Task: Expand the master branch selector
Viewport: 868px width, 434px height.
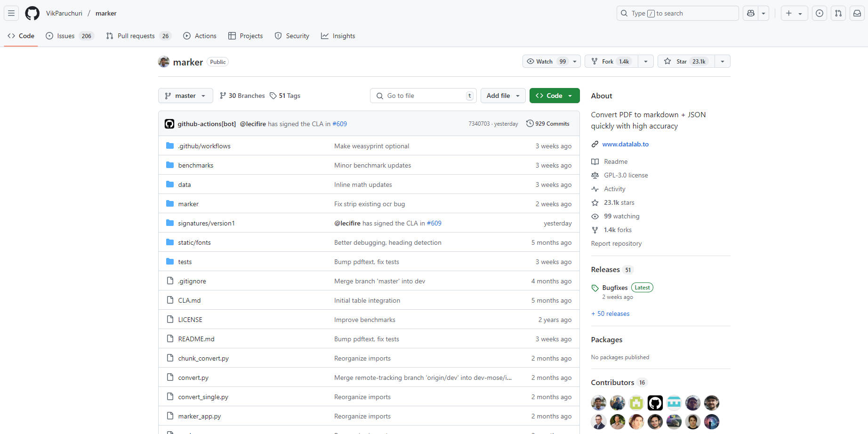Action: point(185,96)
